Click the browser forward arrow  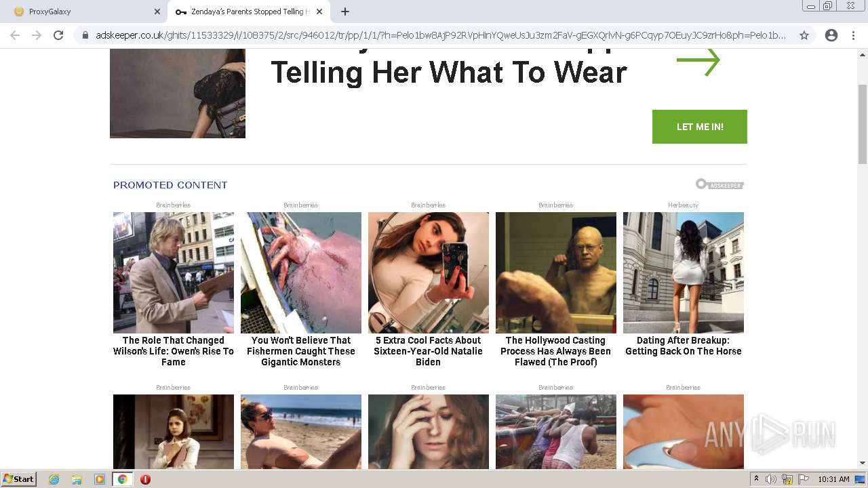coord(37,35)
